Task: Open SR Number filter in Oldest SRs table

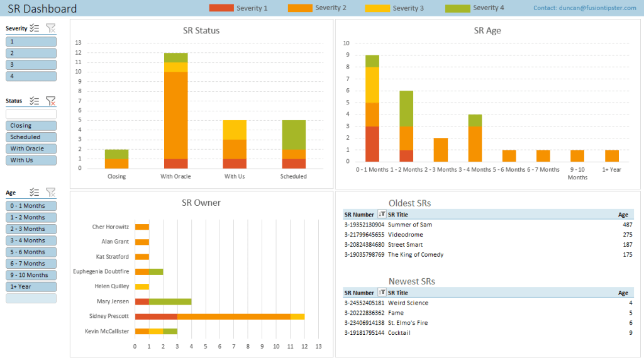Action: pos(381,215)
